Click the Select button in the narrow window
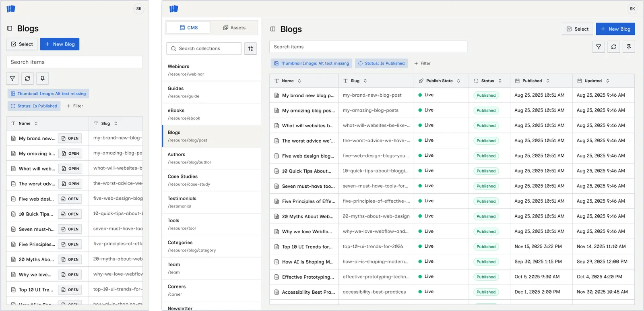The width and height of the screenshot is (644, 311). pyautogui.click(x=22, y=44)
